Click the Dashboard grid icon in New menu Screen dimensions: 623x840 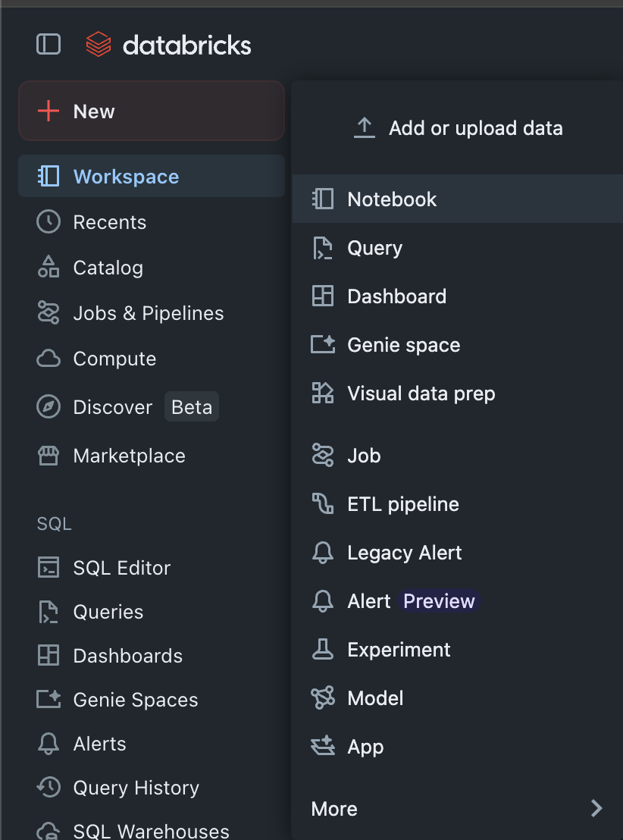[322, 296]
